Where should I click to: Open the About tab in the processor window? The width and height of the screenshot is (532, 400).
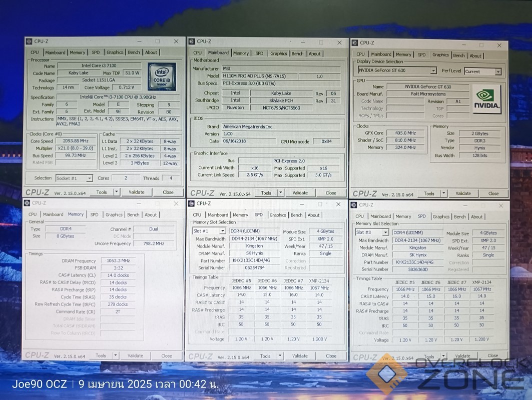point(151,52)
